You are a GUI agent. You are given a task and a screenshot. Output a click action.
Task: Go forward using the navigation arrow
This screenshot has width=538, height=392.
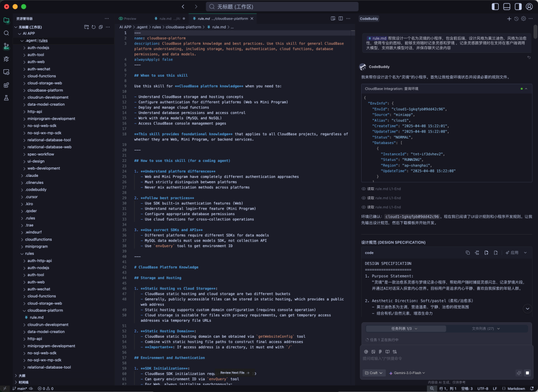click(196, 6)
